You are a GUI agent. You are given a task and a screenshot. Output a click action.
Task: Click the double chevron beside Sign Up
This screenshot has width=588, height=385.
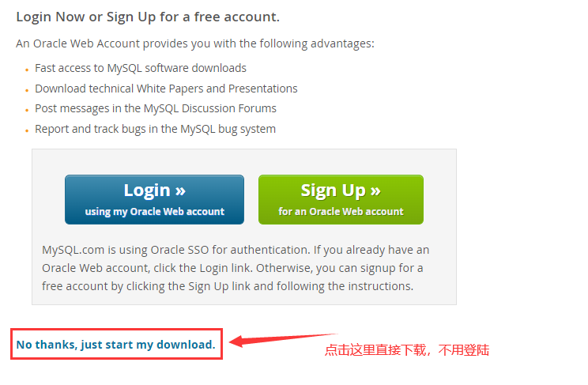[x=375, y=191]
